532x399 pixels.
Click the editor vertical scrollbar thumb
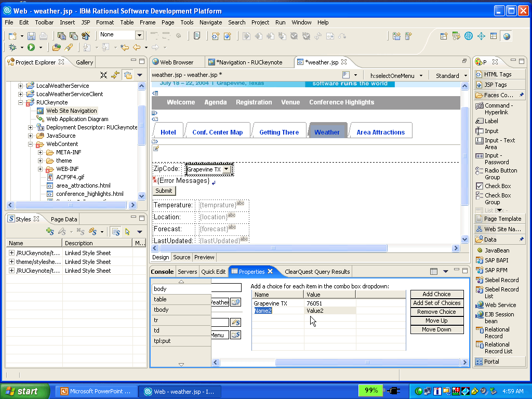click(x=465, y=156)
